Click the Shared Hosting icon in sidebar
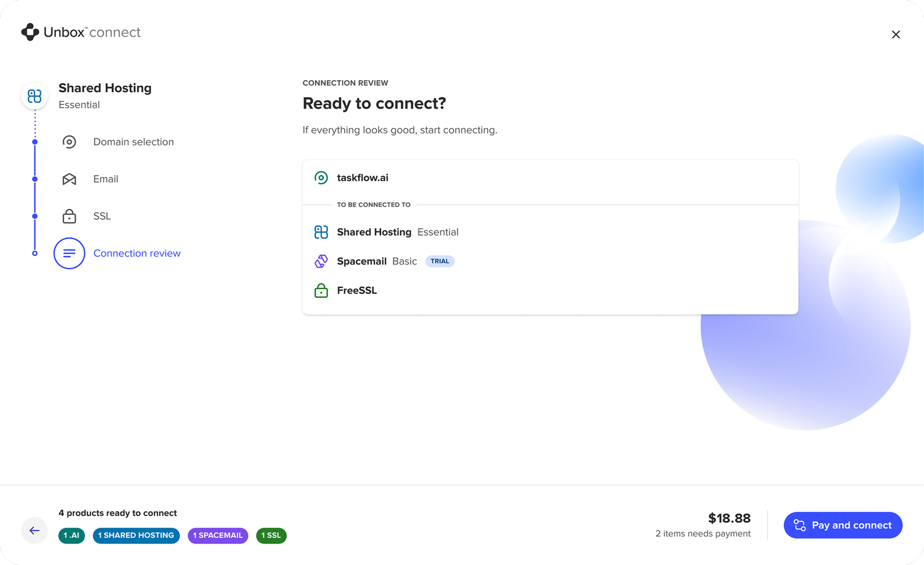This screenshot has width=924, height=565. 34,96
